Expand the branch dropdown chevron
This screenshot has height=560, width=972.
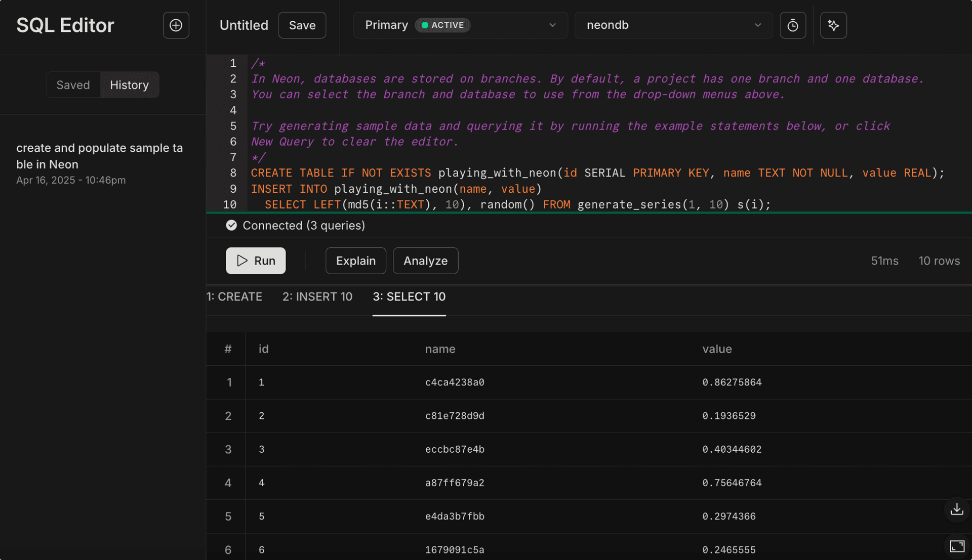(x=552, y=25)
